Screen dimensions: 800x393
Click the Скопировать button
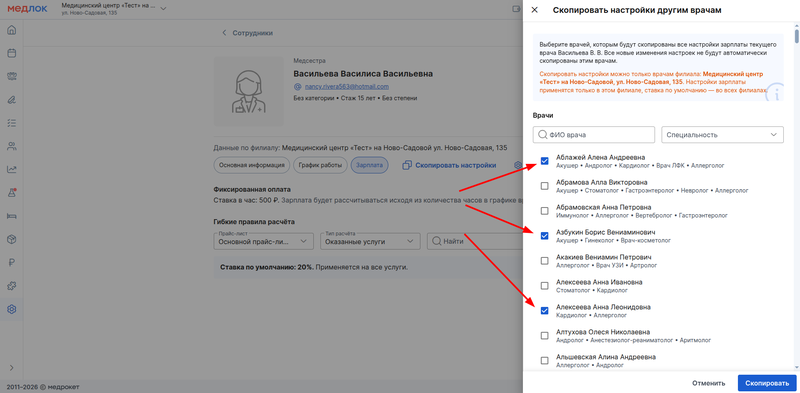(x=767, y=383)
